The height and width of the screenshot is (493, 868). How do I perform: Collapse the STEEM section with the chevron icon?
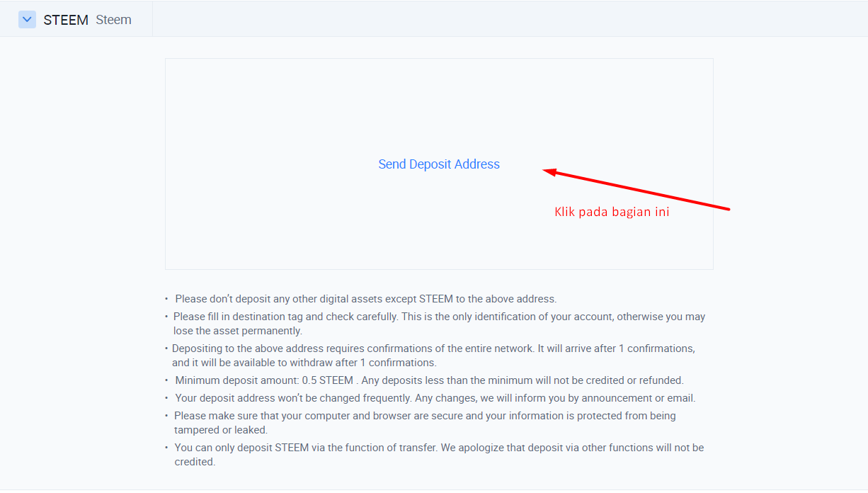pyautogui.click(x=27, y=20)
